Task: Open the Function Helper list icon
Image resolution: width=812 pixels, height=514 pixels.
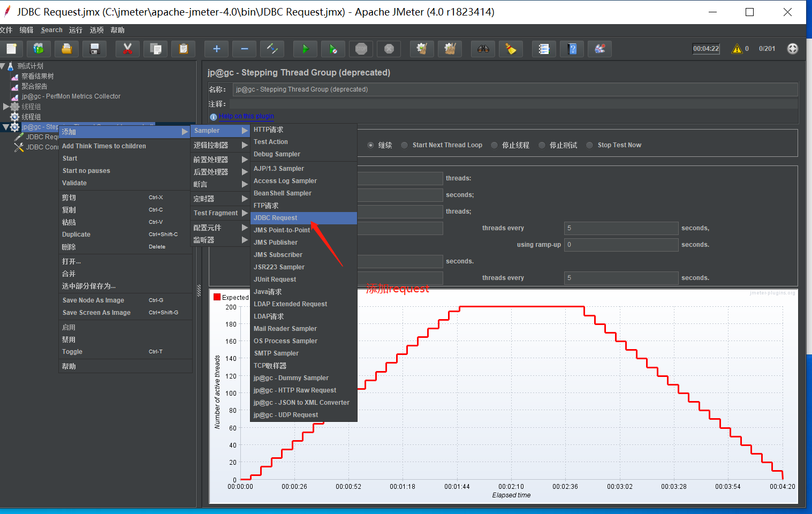Action: [x=544, y=49]
